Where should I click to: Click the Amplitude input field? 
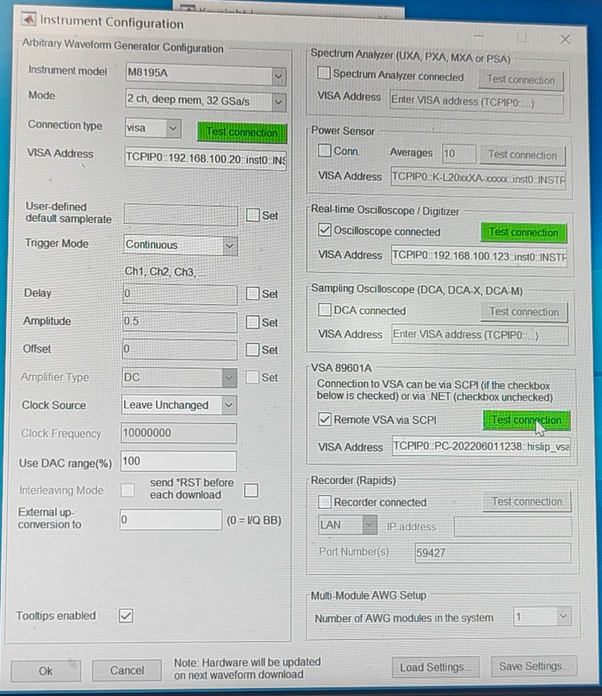pyautogui.click(x=180, y=322)
